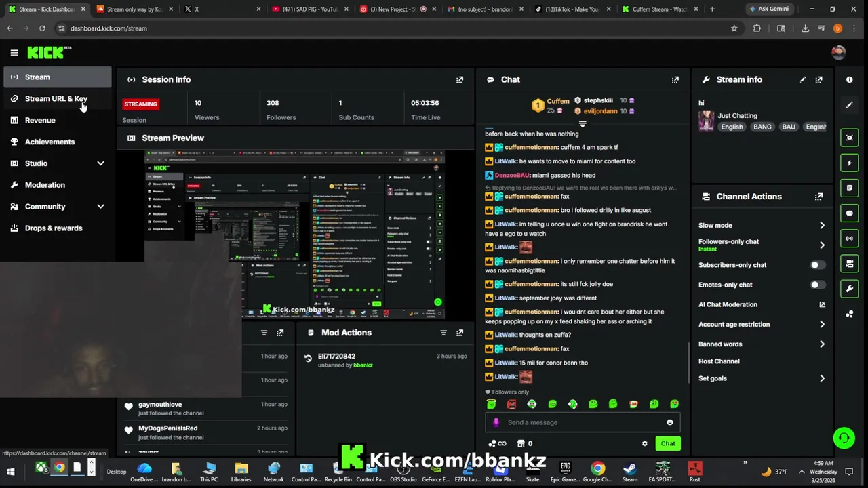This screenshot has width=868, height=488.
Task: Toggle the lightning bolt widget in sidebar
Action: 850,163
